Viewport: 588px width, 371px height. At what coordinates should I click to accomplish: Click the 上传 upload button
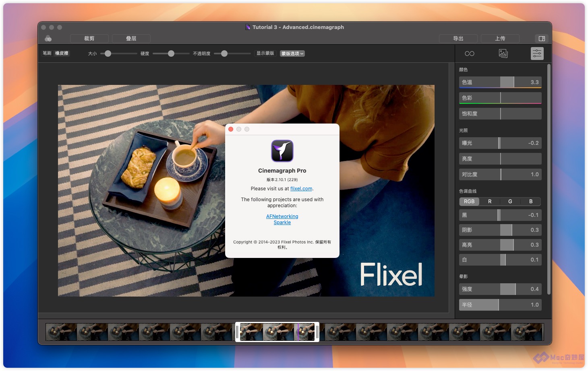point(500,39)
